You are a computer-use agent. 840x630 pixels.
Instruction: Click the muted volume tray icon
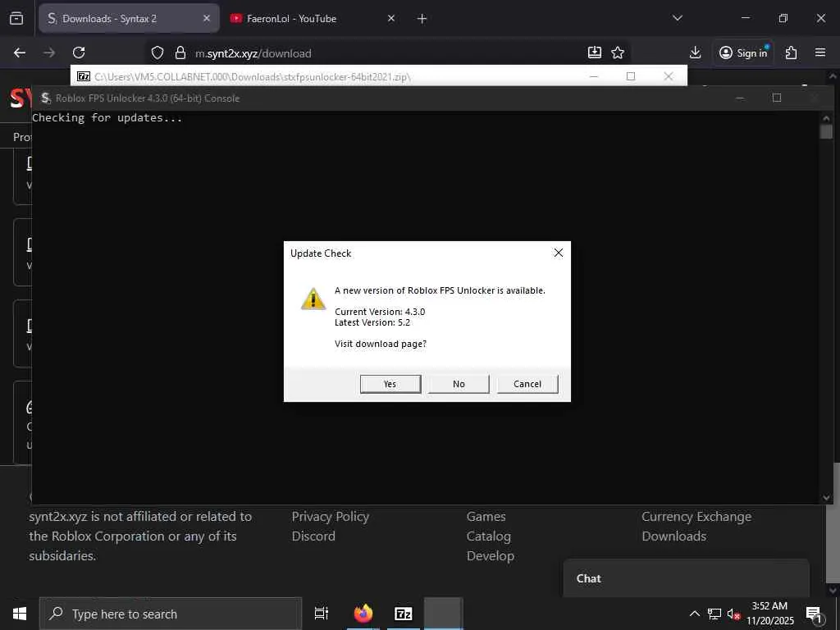point(733,614)
